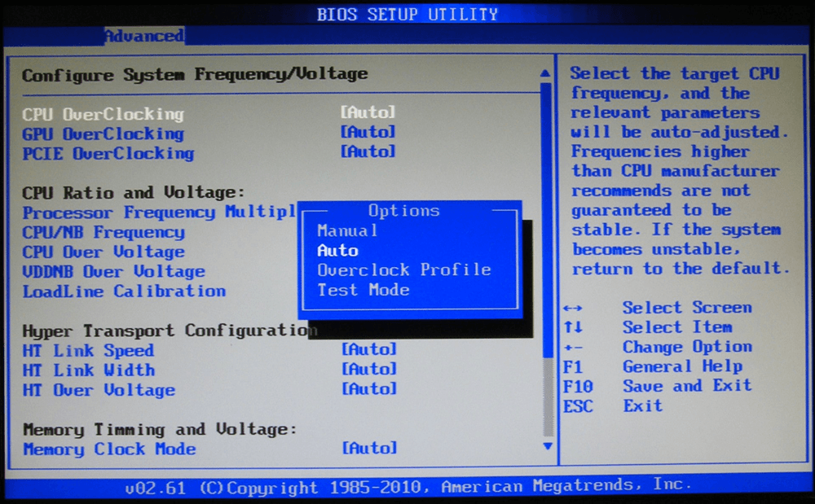
Task: Click the Configure System Frequency/Voltage heading
Action: point(195,75)
